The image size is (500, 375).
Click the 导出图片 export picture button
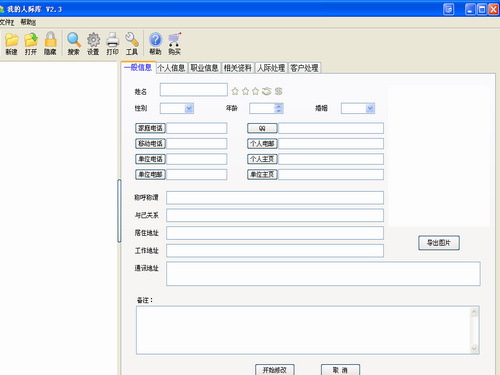click(439, 243)
